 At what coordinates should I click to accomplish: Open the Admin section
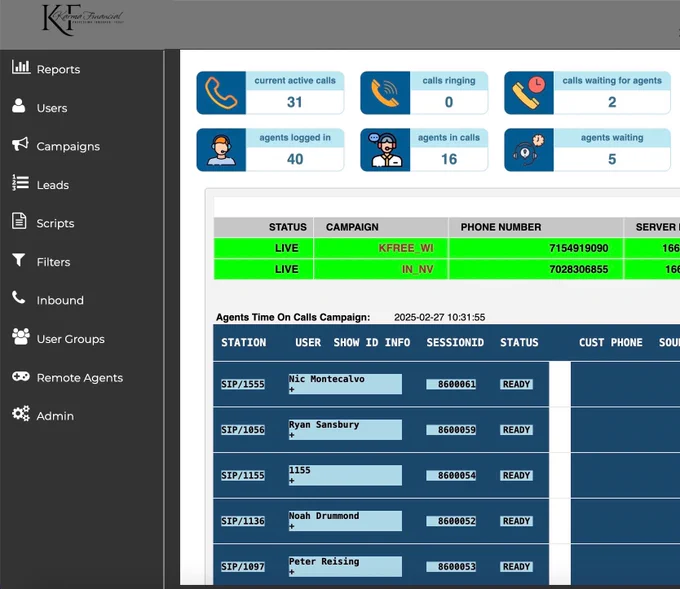pos(55,416)
